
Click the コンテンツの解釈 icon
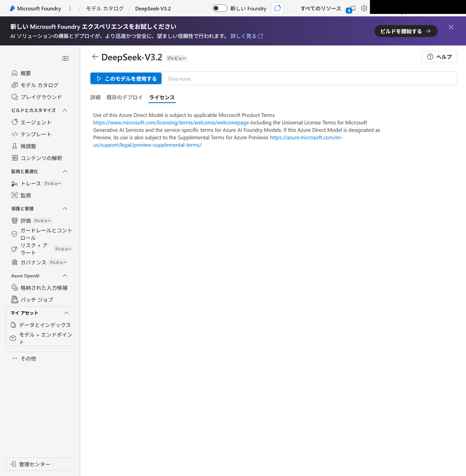point(15,158)
